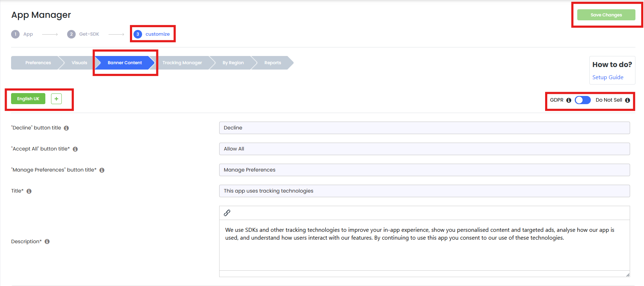
Task: Add a language with the plus button
Action: [x=56, y=99]
